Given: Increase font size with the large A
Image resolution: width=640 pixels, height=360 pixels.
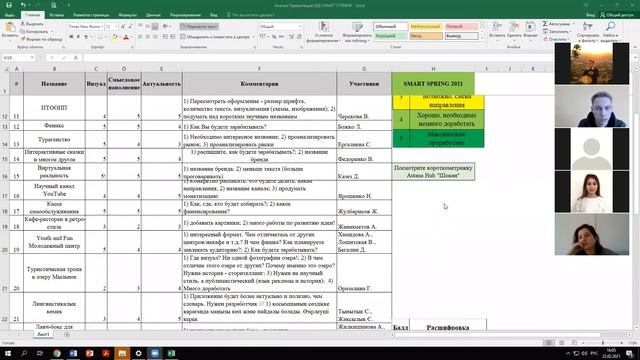Looking at the screenshot, I should [x=123, y=27].
